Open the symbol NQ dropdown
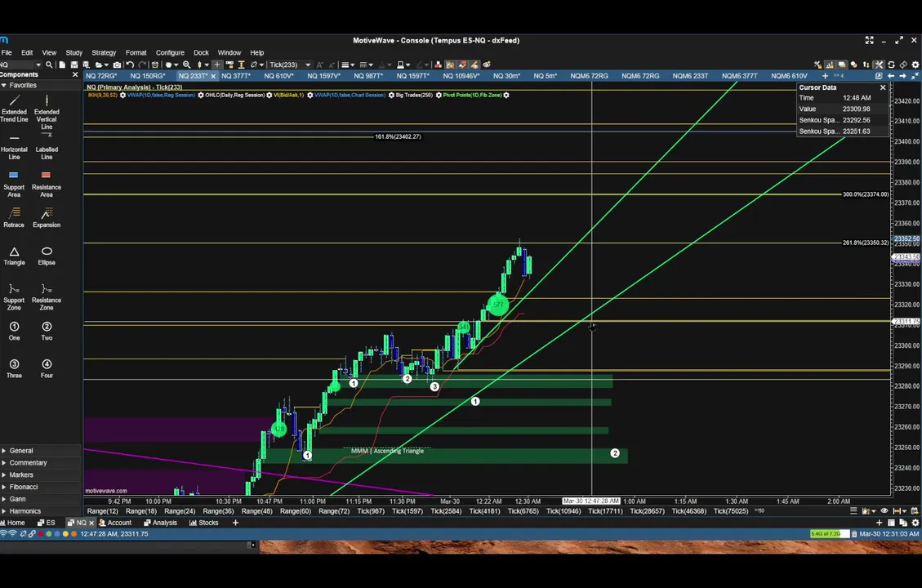 pos(39,65)
